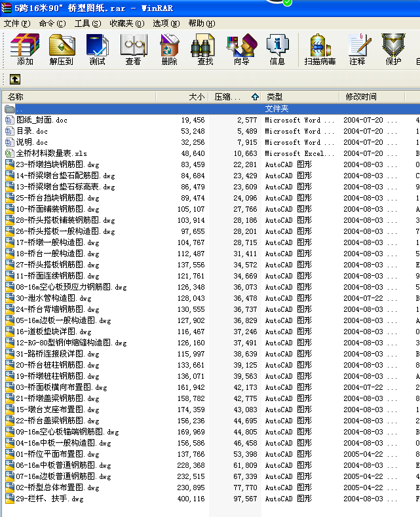Screen dimensions: 420x517
Task: Open the Tools (工具) menu
Action: tap(88, 24)
